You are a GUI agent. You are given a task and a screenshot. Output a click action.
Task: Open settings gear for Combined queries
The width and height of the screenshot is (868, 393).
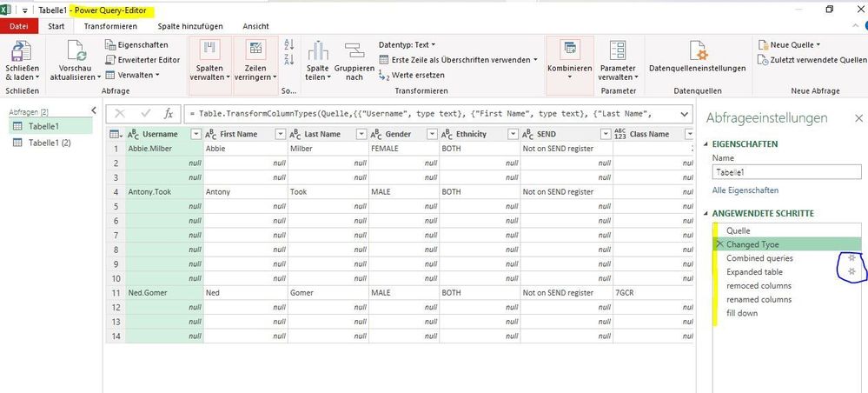point(852,257)
